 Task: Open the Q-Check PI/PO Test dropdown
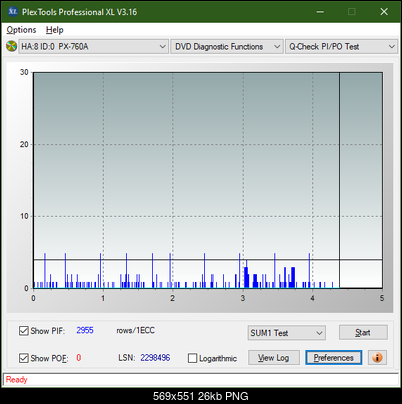coord(341,47)
